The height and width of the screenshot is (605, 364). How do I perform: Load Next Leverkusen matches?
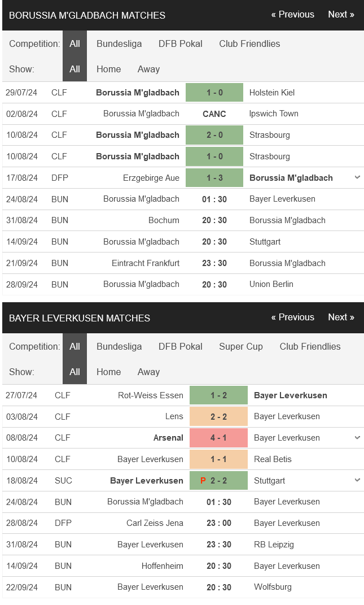point(341,317)
